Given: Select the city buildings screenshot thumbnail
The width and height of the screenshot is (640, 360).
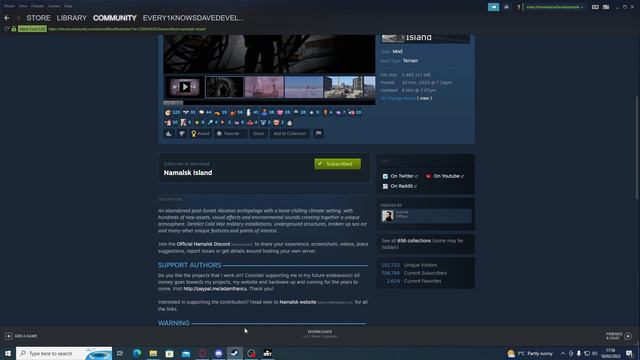Looking at the screenshot, I should click(343, 87).
